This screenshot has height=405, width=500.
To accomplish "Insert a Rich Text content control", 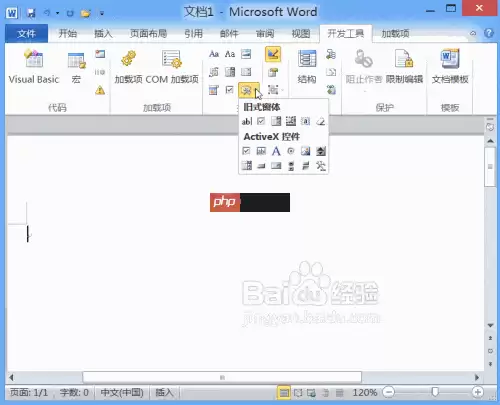I will point(214,54).
